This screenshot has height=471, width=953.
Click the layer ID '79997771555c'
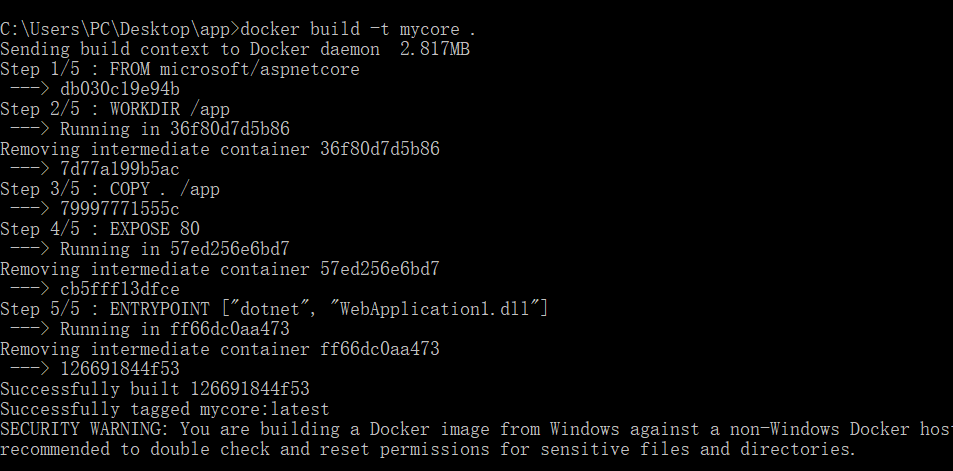(120, 209)
